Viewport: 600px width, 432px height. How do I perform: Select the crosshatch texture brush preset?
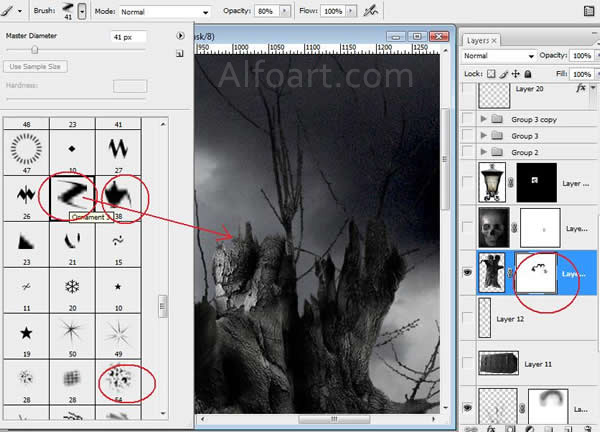point(72,378)
